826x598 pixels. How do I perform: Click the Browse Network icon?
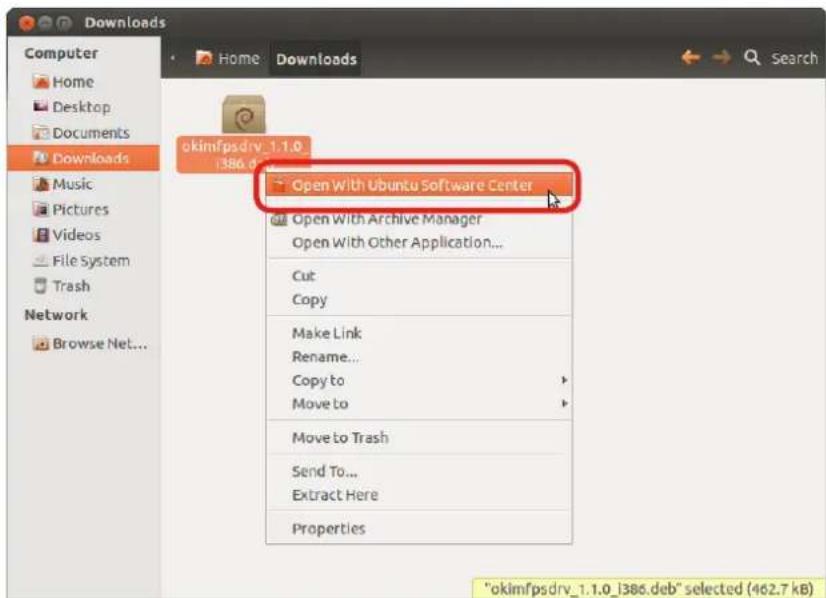tap(41, 344)
